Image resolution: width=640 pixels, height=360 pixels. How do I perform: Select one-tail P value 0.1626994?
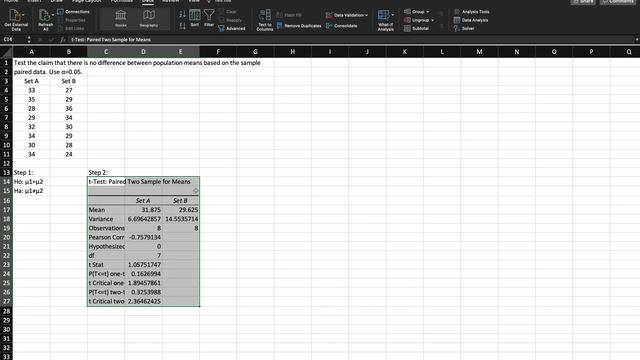tap(143, 274)
